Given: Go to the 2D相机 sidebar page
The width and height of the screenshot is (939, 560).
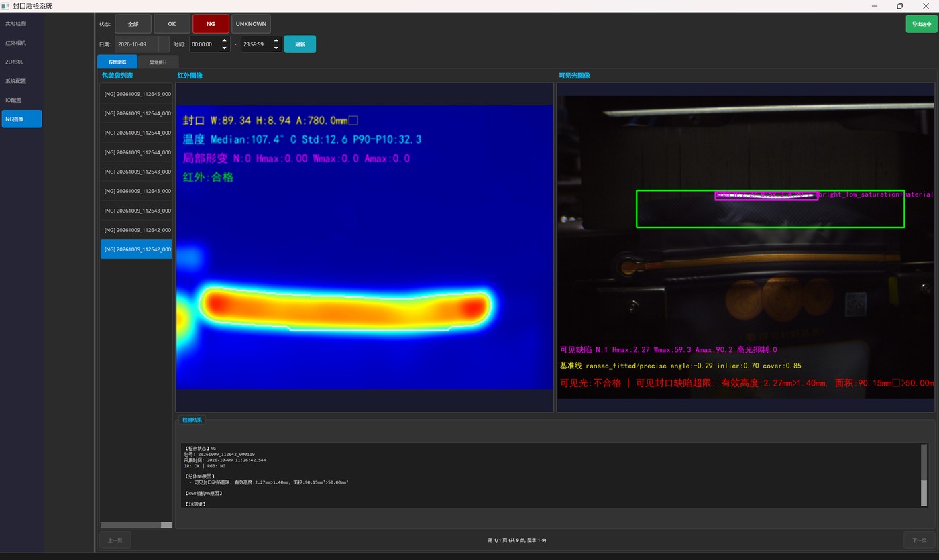Looking at the screenshot, I should [21, 62].
